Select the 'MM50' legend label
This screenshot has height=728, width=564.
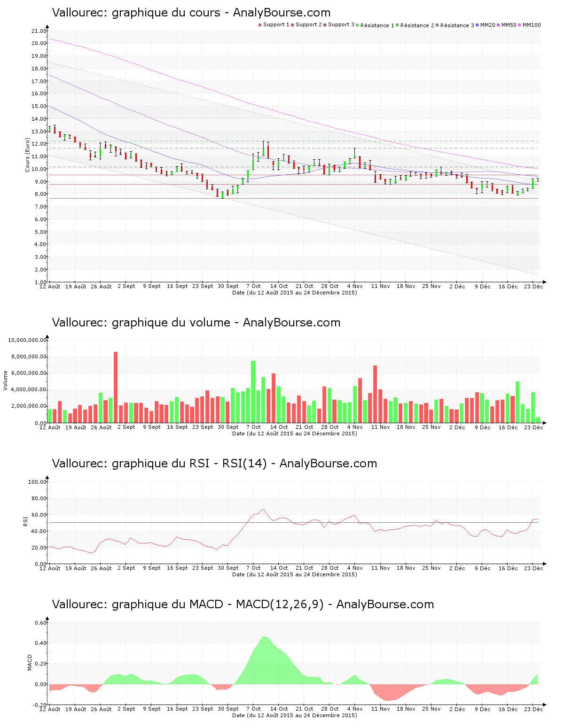pos(509,25)
